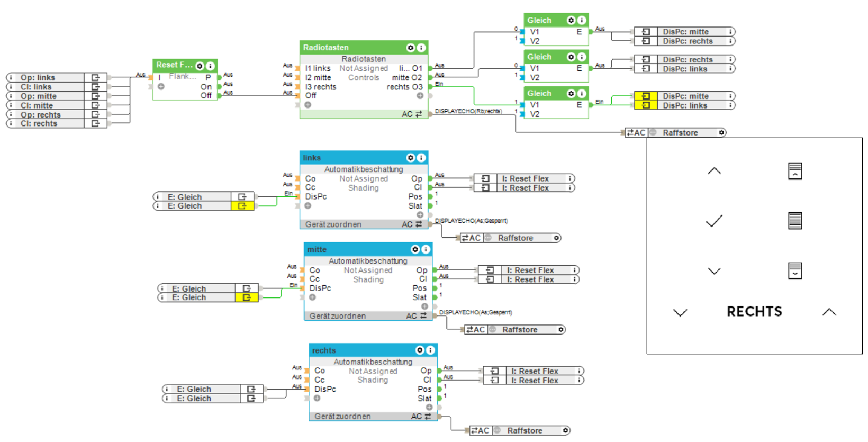Screen dimensions: 868x442
Task: Open gear icon on the blue mitte block
Action: [x=415, y=249]
